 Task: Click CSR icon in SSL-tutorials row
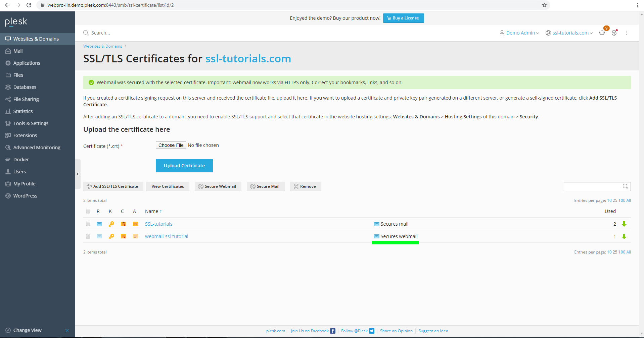point(99,224)
